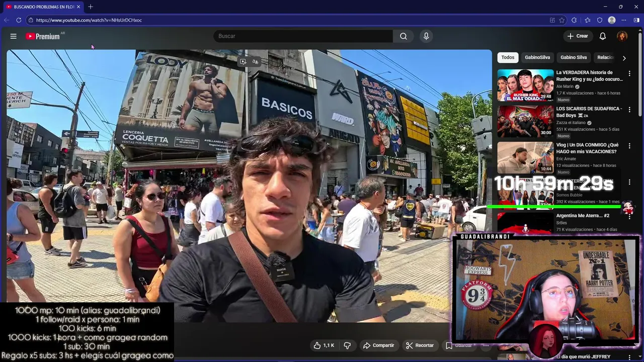Open the YouTube guide hamburger menu
The width and height of the screenshot is (644, 362).
tap(14, 36)
